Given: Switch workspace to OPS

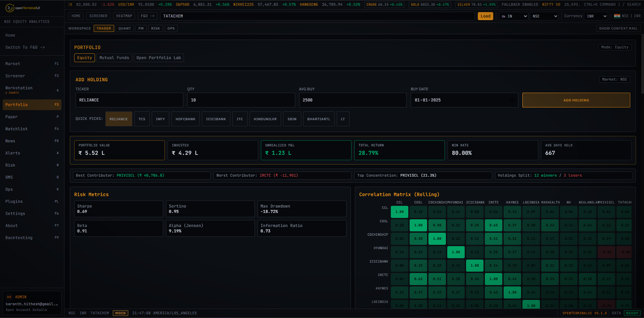Looking at the screenshot, I should [171, 29].
